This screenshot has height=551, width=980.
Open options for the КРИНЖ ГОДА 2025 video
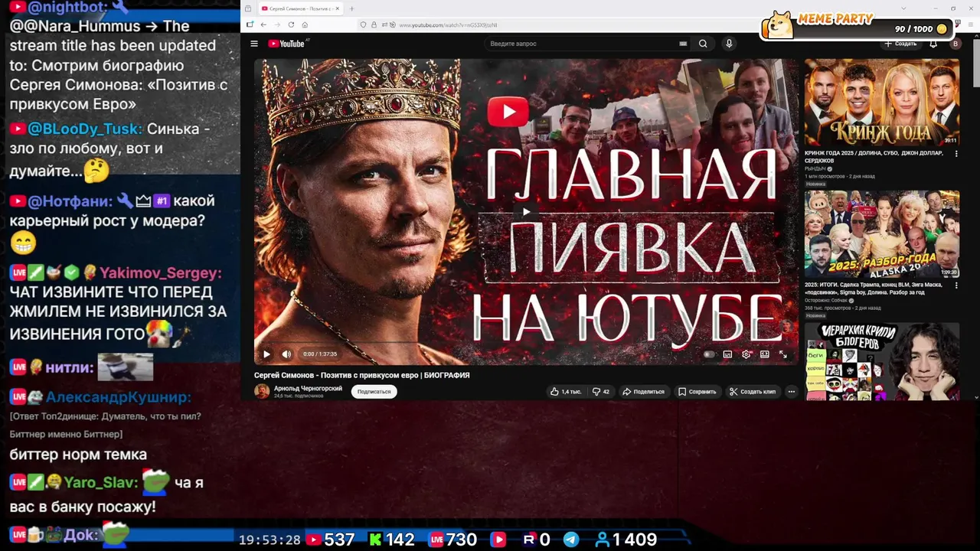pos(956,154)
